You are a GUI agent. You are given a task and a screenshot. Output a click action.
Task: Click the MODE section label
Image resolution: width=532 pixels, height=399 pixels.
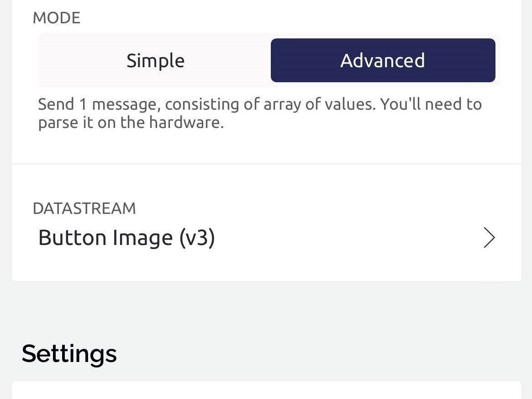pos(57,18)
